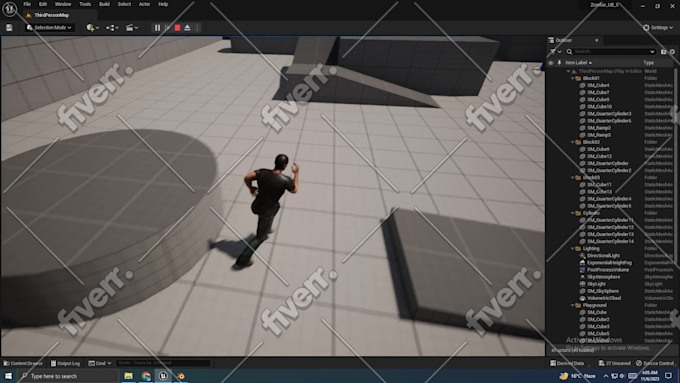Select the SM_Cube4 mesh icon
The height and width of the screenshot is (383, 680).
point(582,85)
